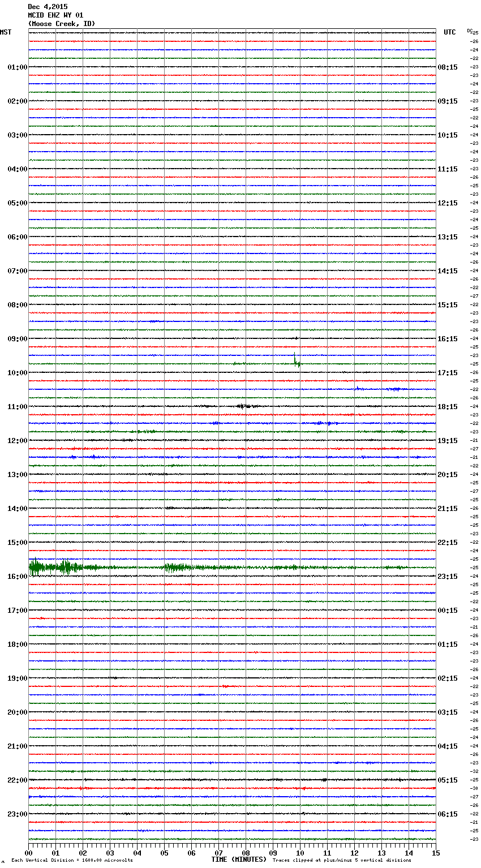
Task: Select the 16:00 MST hour label
Action: (18, 577)
